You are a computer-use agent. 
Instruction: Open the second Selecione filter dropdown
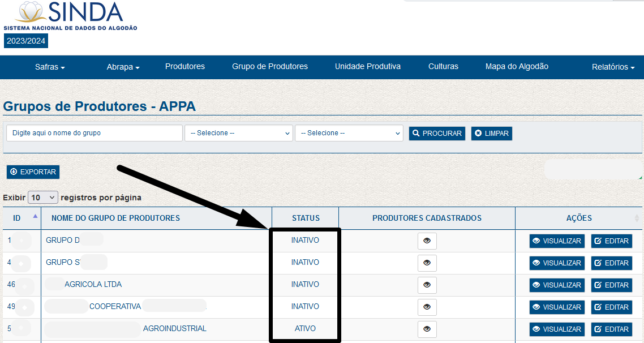pyautogui.click(x=349, y=133)
